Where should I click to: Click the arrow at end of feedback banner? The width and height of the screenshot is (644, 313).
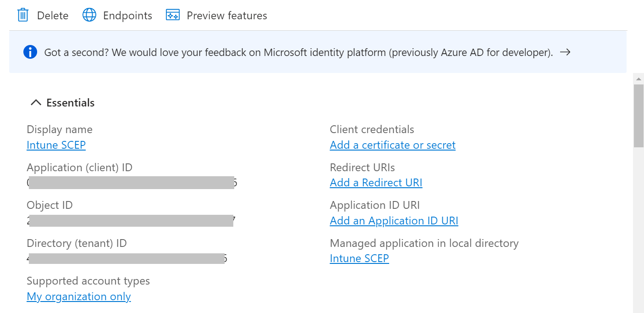coord(565,52)
